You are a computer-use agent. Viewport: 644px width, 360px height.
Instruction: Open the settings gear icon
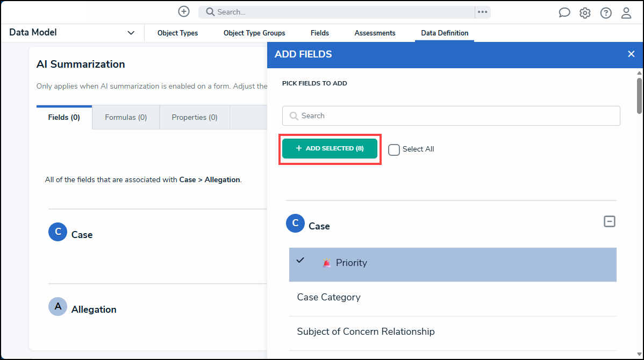(585, 13)
